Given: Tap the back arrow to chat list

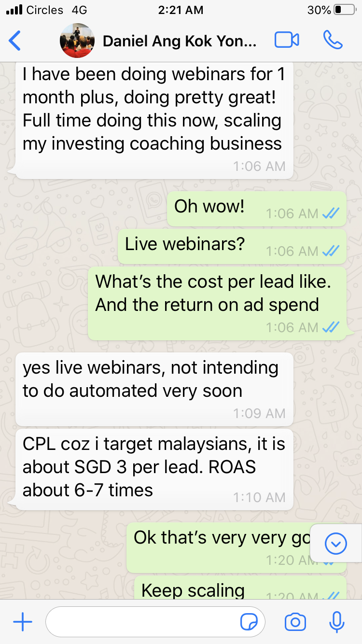Looking at the screenshot, I should pos(15,41).
